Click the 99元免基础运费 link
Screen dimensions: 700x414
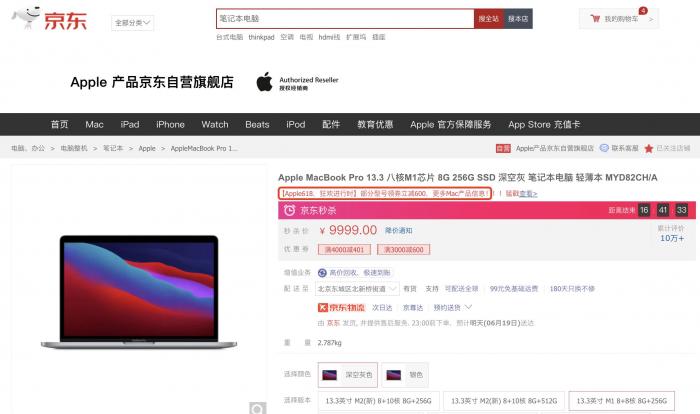coord(513,289)
